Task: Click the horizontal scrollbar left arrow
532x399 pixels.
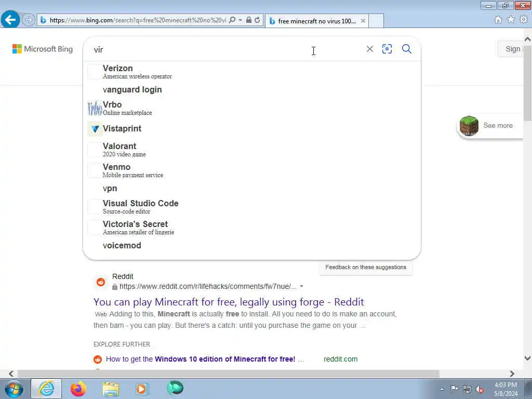Action: click(x=11, y=374)
